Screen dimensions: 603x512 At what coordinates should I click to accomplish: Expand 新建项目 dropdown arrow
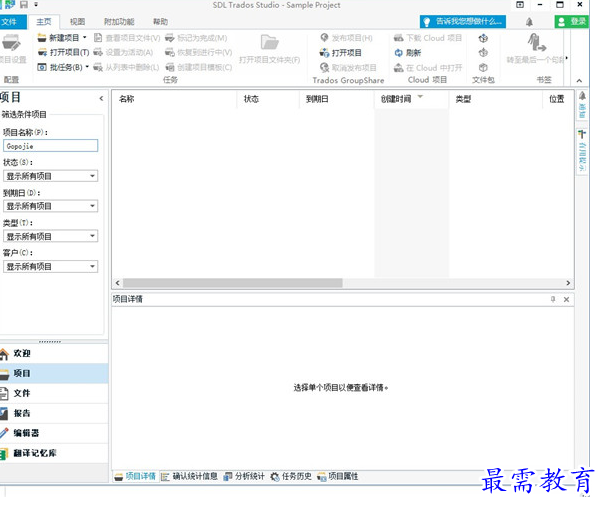tap(85, 37)
